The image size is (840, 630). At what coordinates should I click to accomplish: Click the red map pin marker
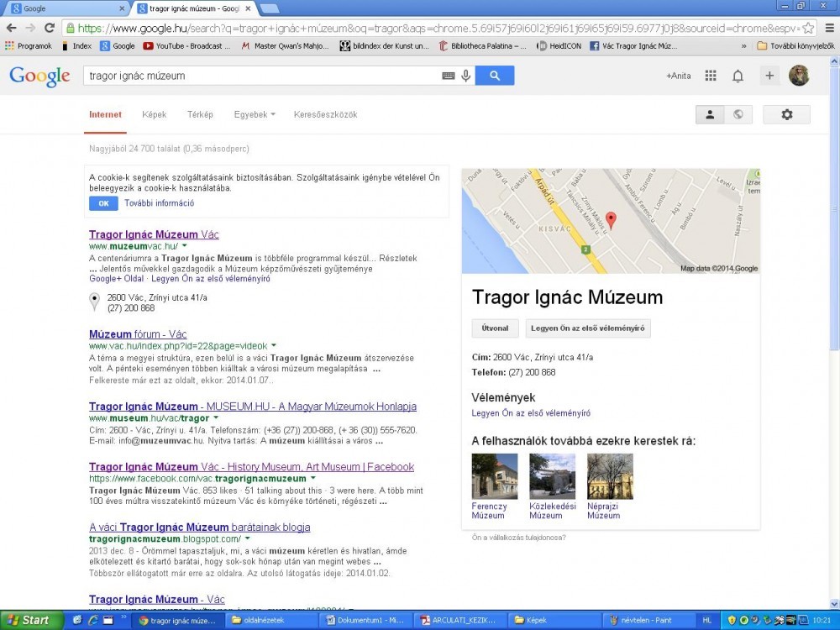(x=611, y=220)
